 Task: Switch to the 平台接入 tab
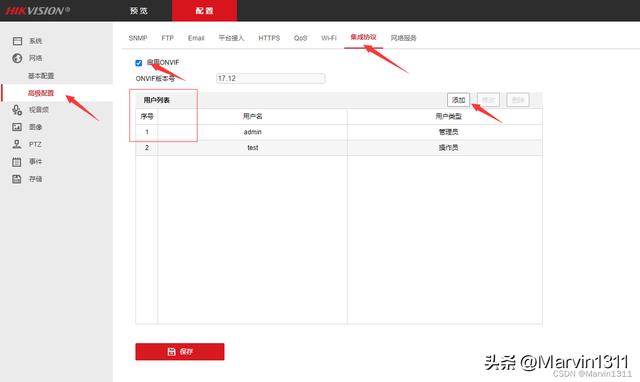pos(231,38)
